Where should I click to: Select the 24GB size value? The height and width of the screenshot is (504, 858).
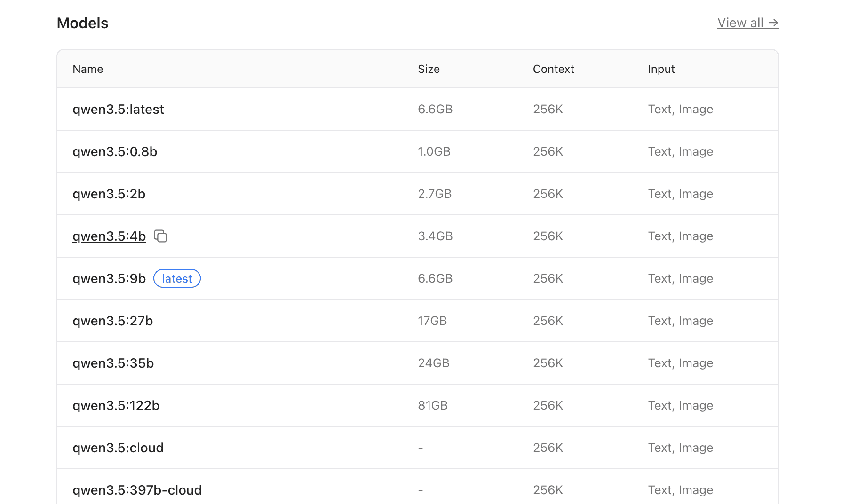(434, 363)
